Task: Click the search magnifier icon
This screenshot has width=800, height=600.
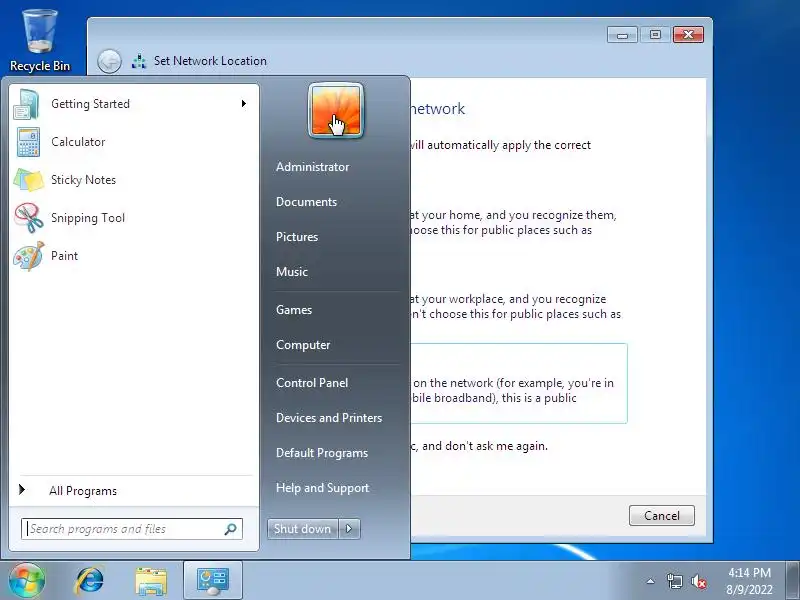Action: (x=231, y=529)
